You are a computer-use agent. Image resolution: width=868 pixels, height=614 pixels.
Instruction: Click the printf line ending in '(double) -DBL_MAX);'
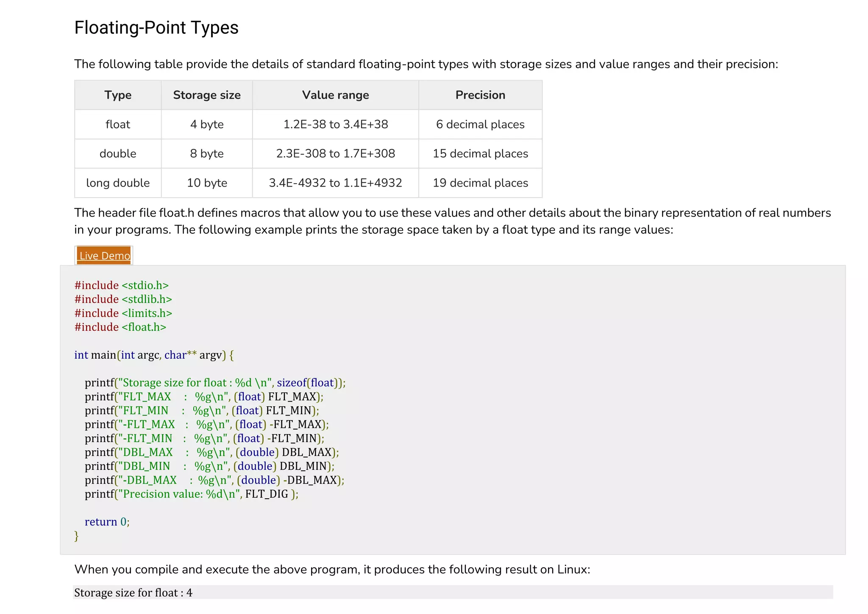point(214,480)
